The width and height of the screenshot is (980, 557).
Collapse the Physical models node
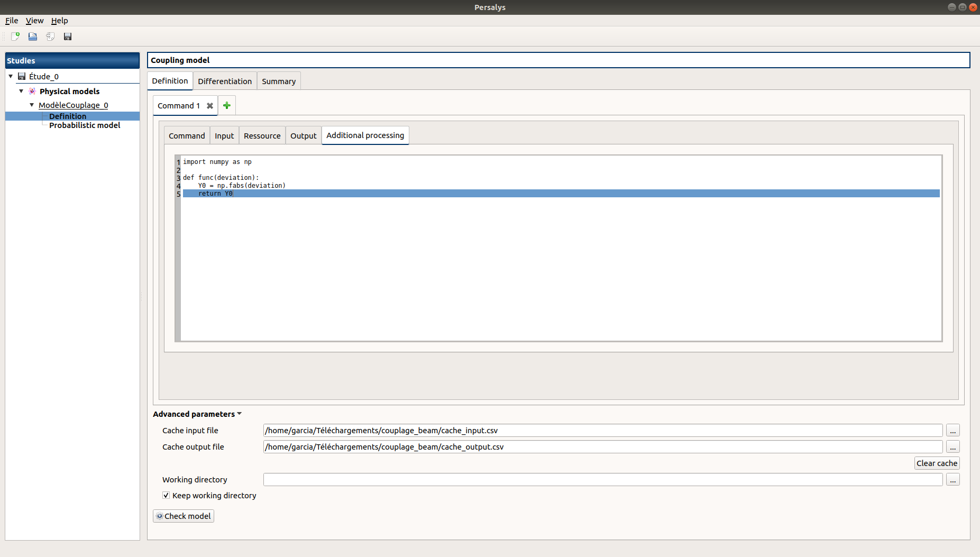[x=21, y=91]
